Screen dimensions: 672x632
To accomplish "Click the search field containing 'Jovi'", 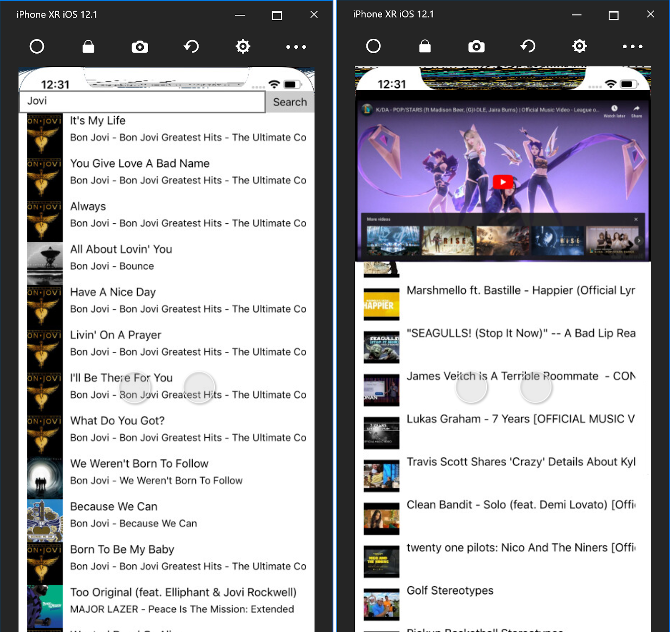I will [x=142, y=102].
